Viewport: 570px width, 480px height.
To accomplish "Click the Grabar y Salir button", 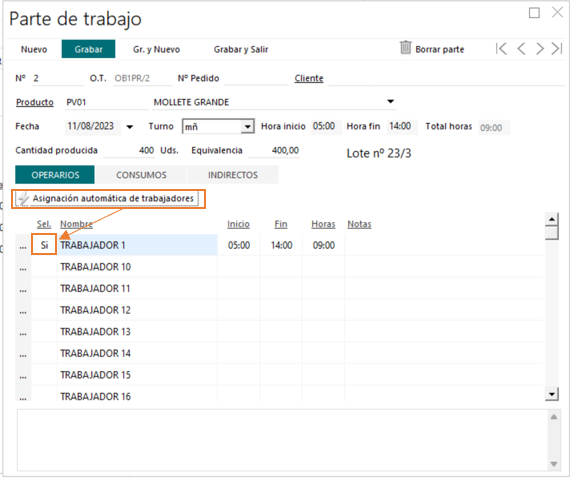I will [x=241, y=49].
